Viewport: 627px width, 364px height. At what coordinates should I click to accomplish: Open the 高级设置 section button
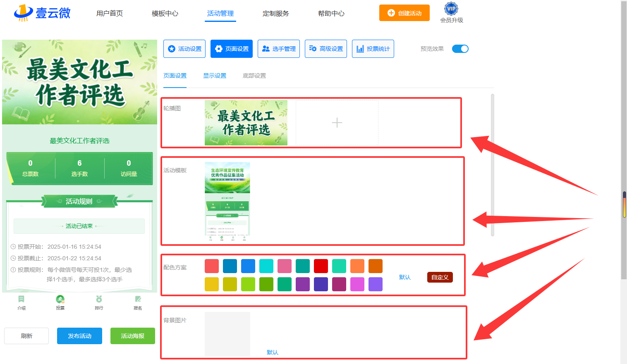326,49
